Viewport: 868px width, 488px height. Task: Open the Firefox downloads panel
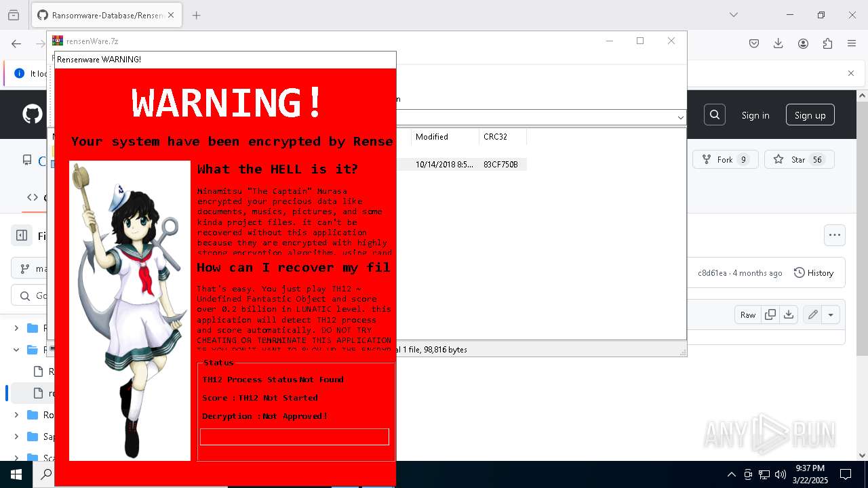tap(778, 43)
